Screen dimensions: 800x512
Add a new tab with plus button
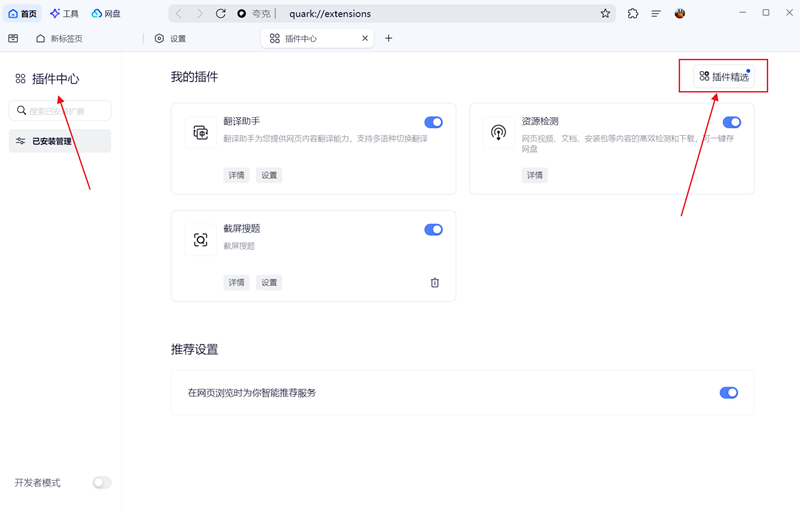tap(388, 38)
